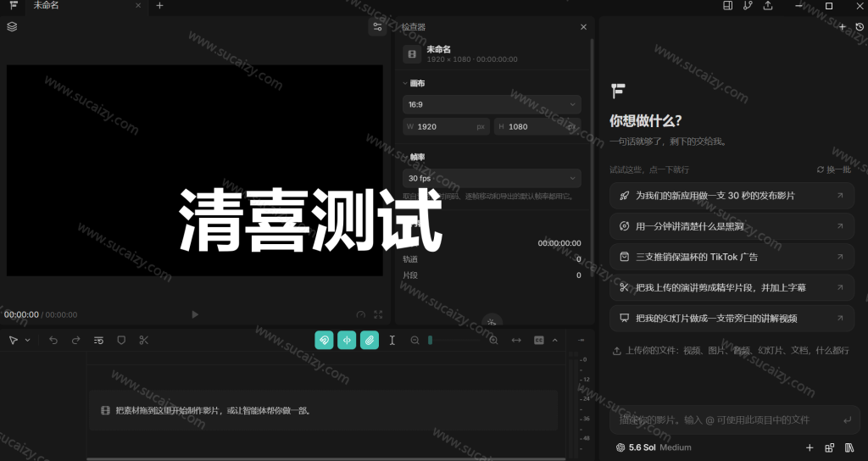Toggle the CC captions button
This screenshot has width=868, height=461.
[538, 341]
